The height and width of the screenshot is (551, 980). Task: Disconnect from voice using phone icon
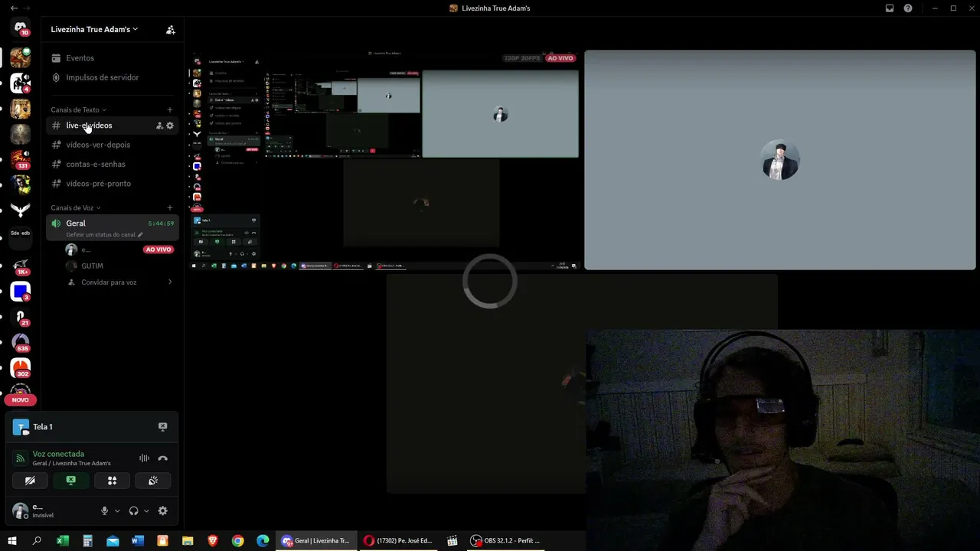(162, 458)
